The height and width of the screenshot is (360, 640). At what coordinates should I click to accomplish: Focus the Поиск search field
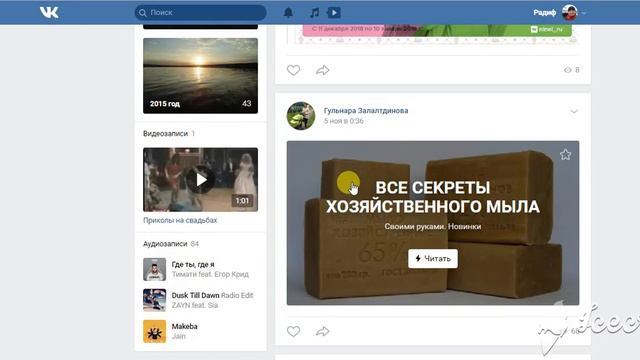click(x=200, y=13)
